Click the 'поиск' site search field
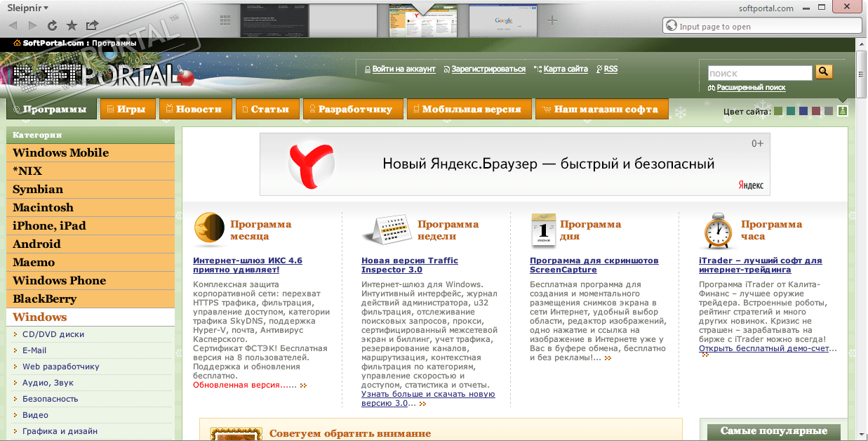Viewport: 868px width, 441px height. [759, 73]
